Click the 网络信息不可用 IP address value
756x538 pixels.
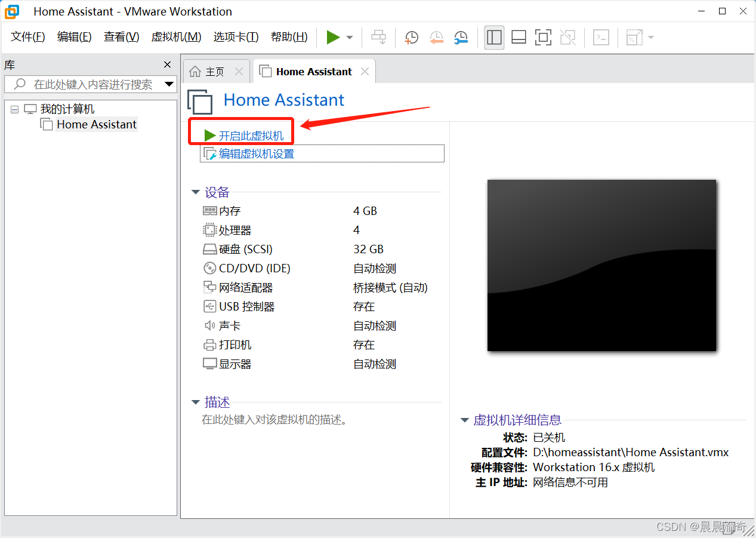coord(570,482)
